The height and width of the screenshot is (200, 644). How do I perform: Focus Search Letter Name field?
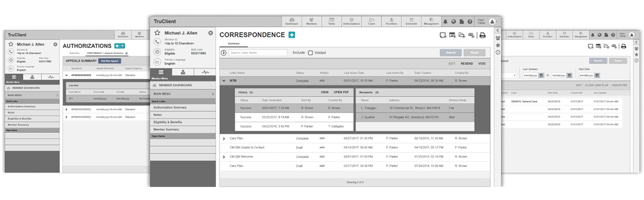pos(258,53)
